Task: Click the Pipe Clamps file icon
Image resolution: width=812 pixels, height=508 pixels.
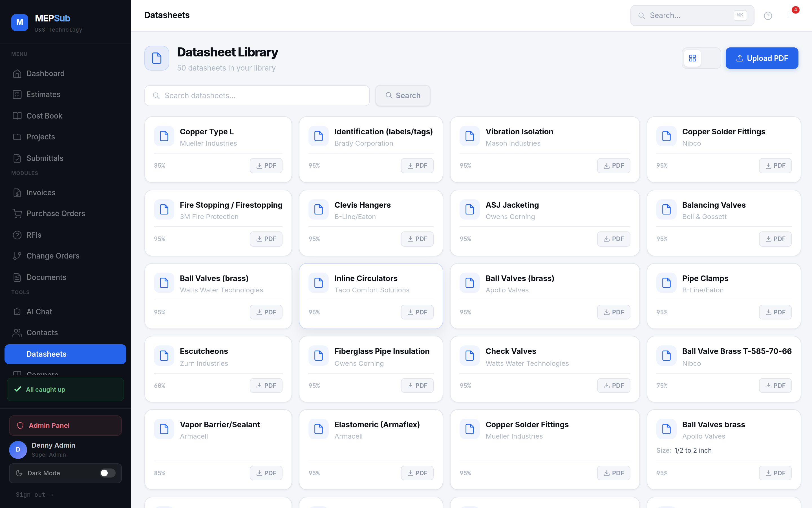Action: coord(667,283)
